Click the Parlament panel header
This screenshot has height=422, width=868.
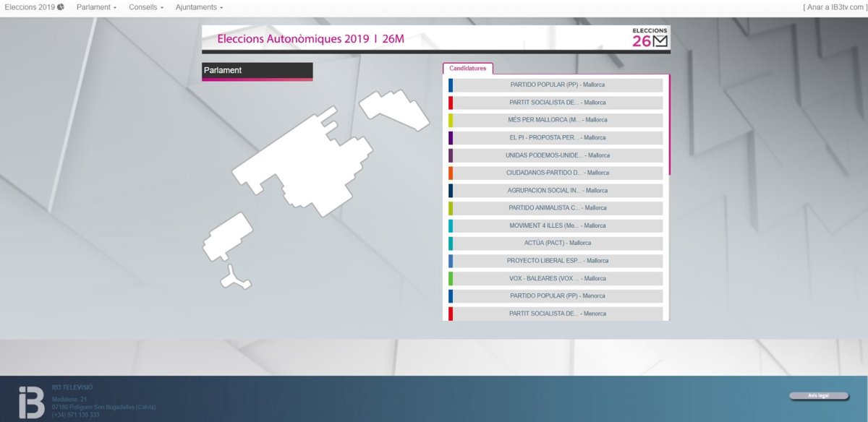click(x=257, y=71)
